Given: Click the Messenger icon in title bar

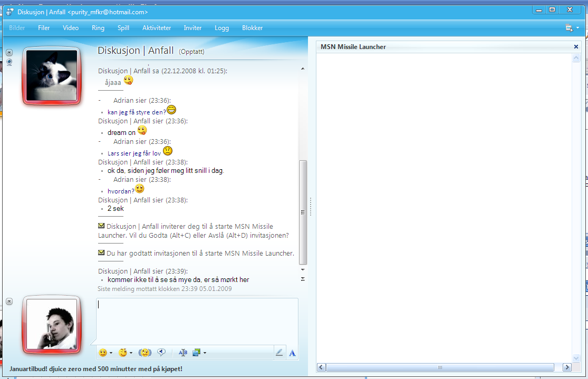Looking at the screenshot, I should coord(10,12).
